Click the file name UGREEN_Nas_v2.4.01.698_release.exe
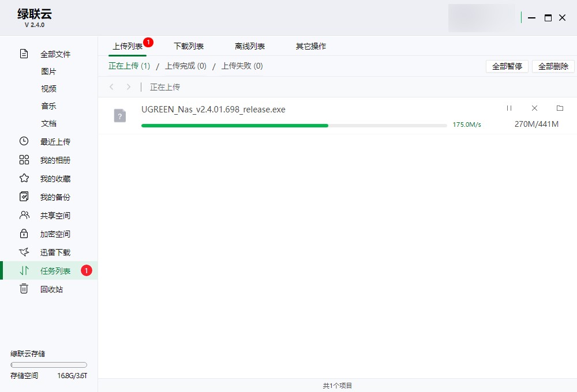This screenshot has height=392, width=577. 213,110
